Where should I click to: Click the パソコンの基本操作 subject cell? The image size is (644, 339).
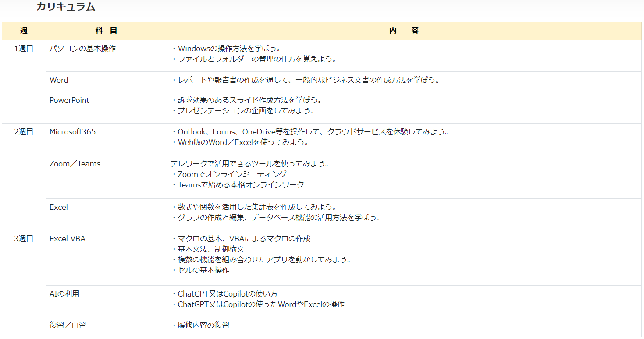[x=82, y=49]
